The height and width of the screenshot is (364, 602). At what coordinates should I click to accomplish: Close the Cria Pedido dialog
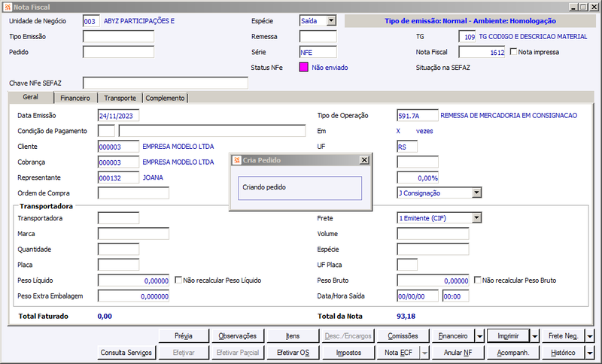point(364,160)
